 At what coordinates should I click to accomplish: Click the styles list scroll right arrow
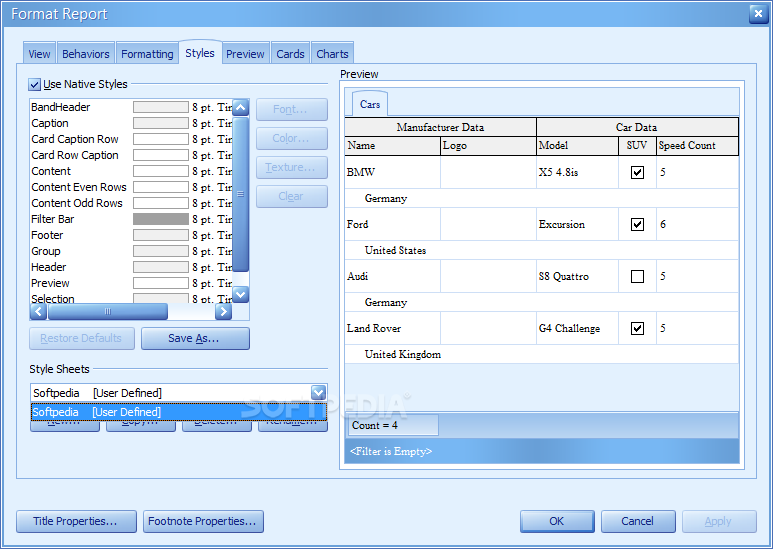point(223,311)
